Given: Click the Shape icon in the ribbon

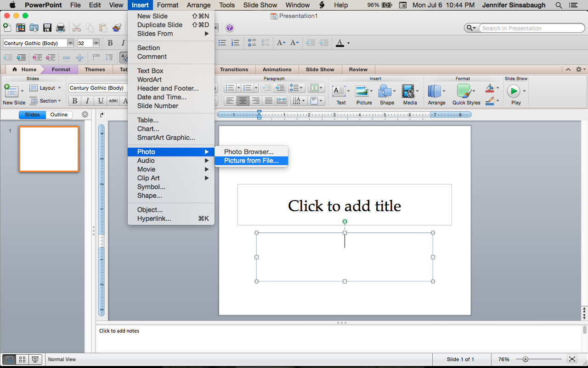Looking at the screenshot, I should [385, 91].
